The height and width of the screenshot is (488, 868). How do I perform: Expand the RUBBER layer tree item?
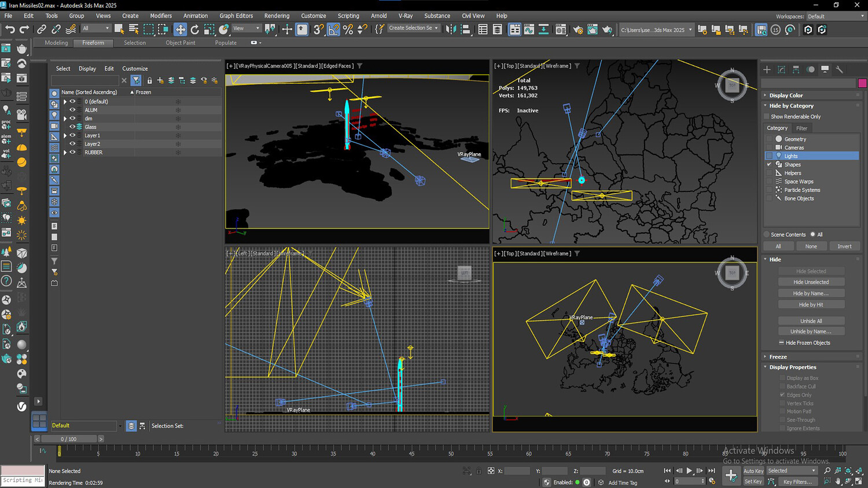click(65, 153)
